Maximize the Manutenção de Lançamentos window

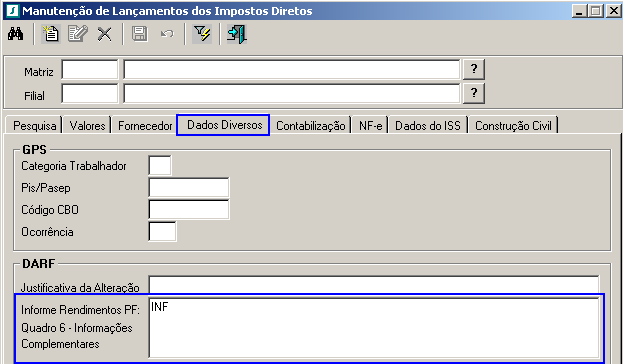596,11
